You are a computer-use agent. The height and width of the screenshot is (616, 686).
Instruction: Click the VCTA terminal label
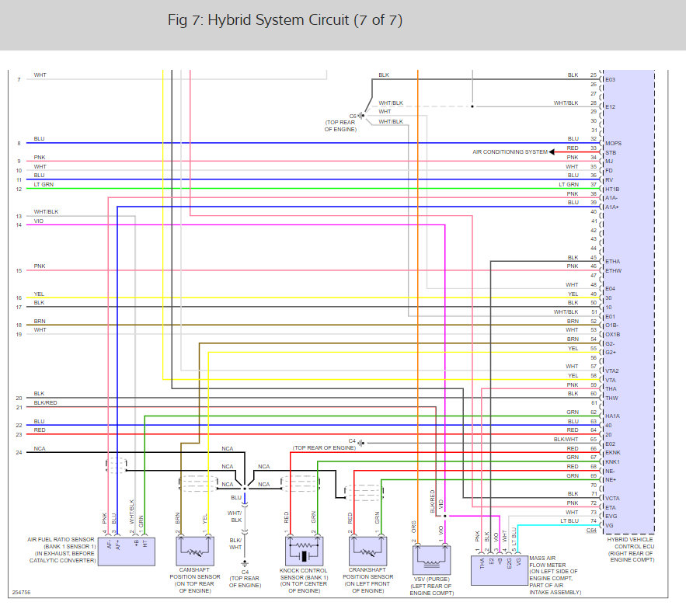[612, 498]
